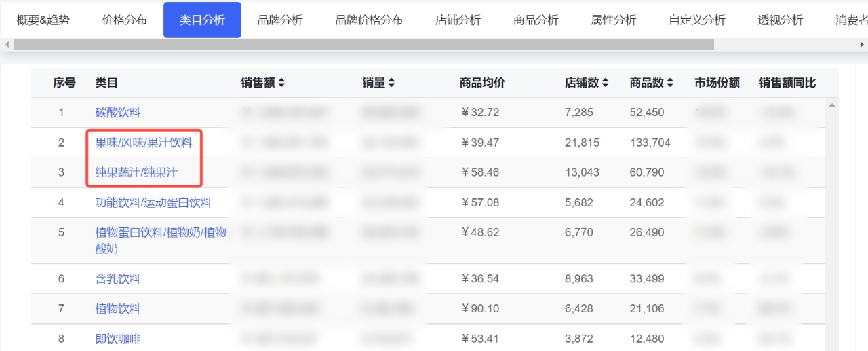Click the ￥57.08 average price cell

(x=479, y=202)
